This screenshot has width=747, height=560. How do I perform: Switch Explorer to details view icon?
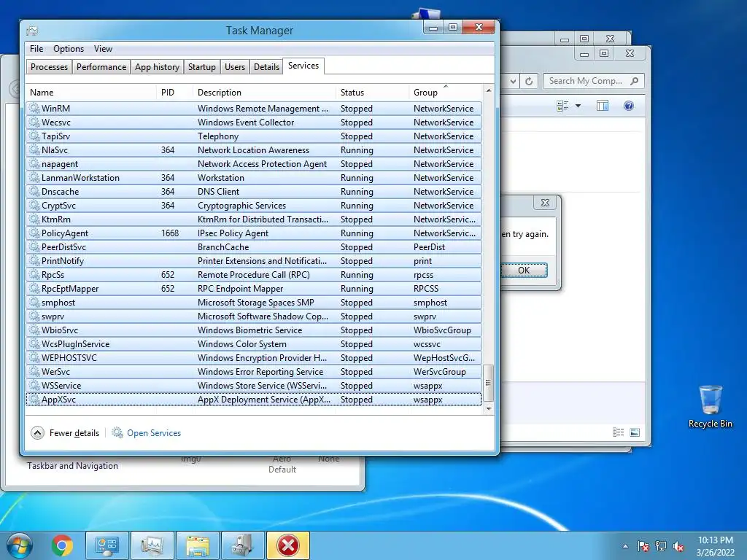coord(618,432)
